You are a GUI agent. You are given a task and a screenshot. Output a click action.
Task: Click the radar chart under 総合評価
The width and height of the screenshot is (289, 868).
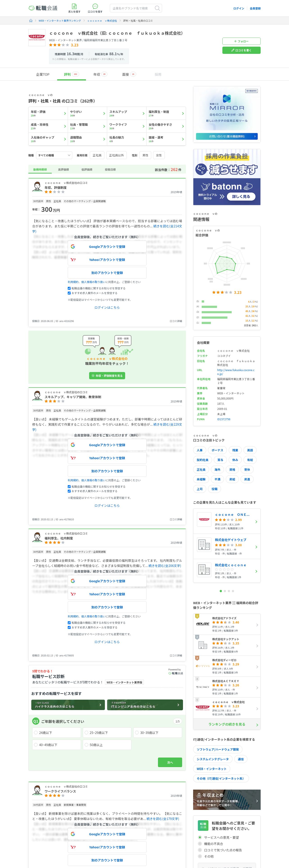pos(226,263)
